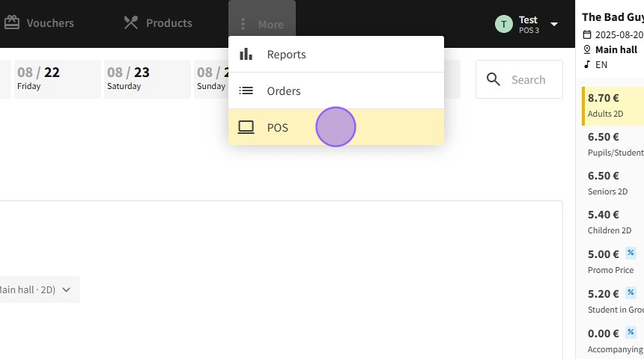Click the More three-dots icon
Image resolution: width=644 pixels, height=359 pixels.
(243, 24)
